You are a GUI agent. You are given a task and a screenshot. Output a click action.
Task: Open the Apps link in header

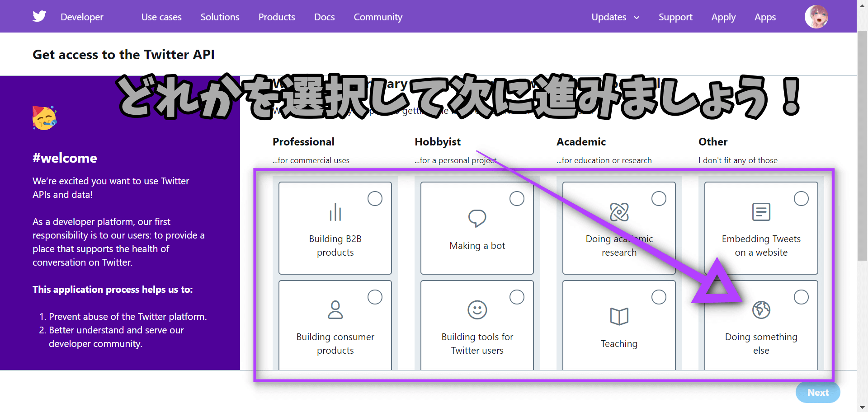click(765, 17)
